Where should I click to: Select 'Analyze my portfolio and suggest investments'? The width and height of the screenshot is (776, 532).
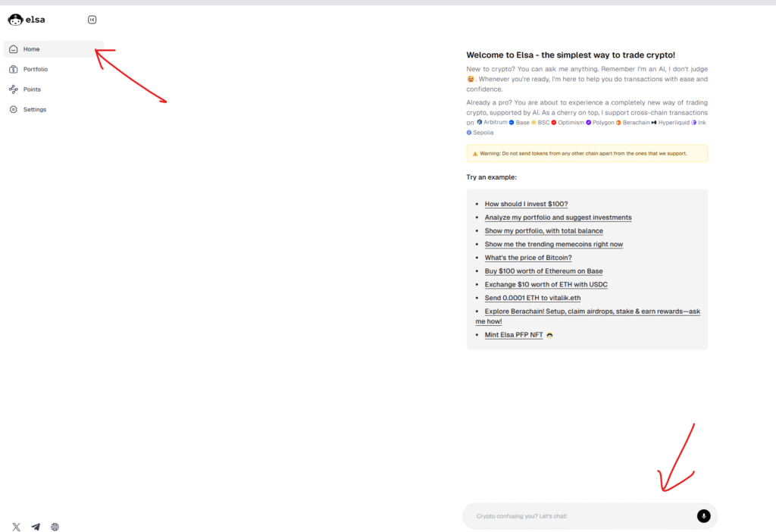(x=558, y=217)
